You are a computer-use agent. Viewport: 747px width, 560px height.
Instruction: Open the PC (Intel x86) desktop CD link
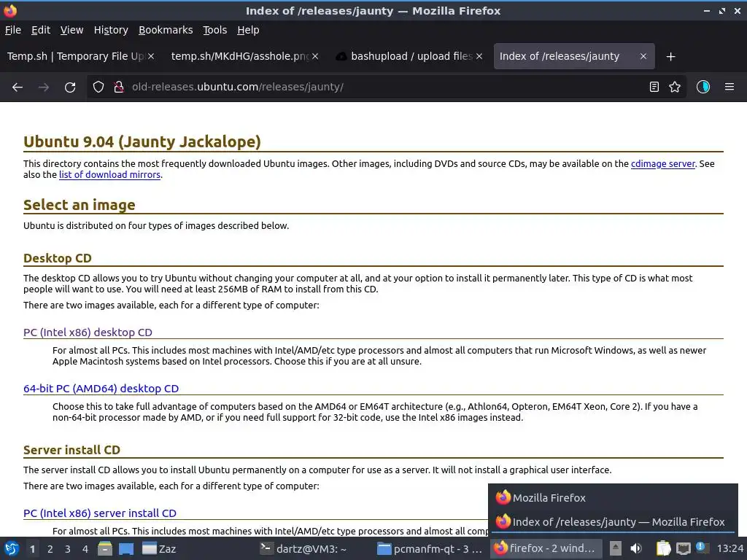click(x=88, y=332)
